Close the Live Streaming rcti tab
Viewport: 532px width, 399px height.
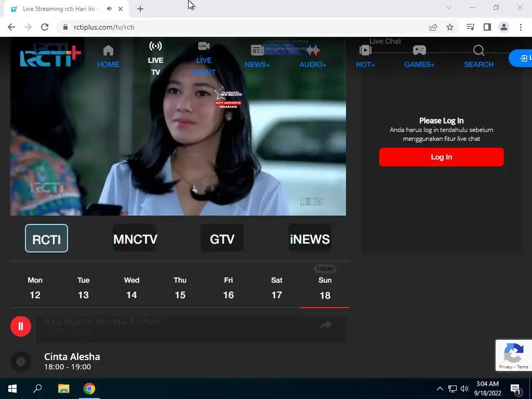coord(121,9)
